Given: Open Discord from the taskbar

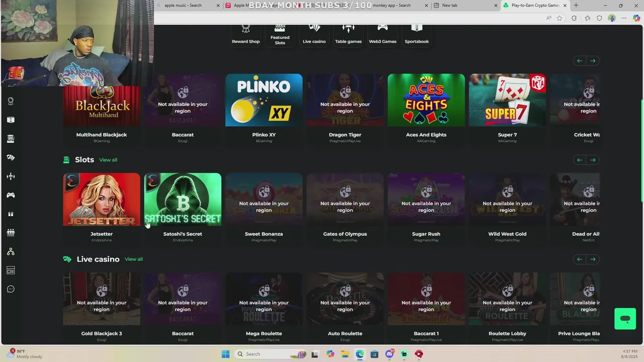Looking at the screenshot, I should (389, 354).
